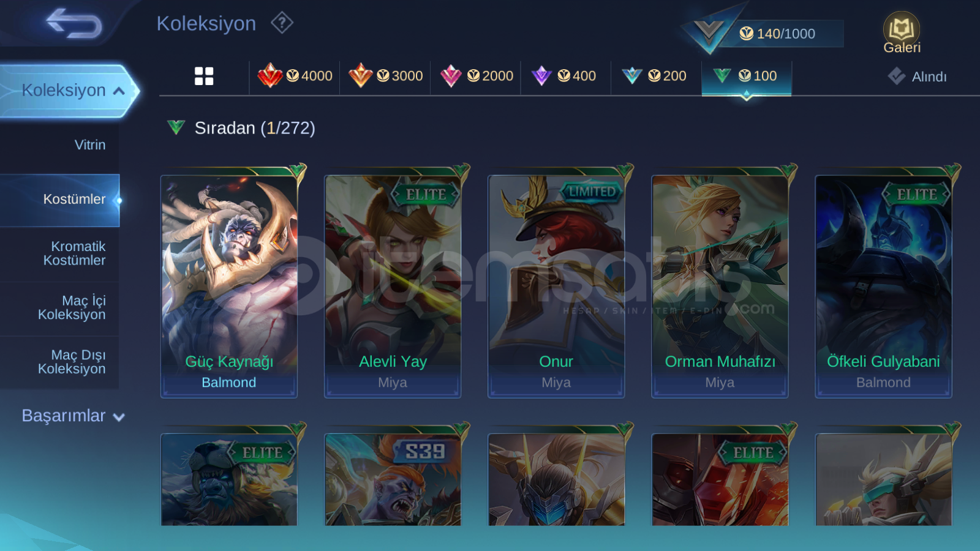Image resolution: width=980 pixels, height=551 pixels.
Task: Select the purple 400 points gem filter
Action: coord(566,76)
